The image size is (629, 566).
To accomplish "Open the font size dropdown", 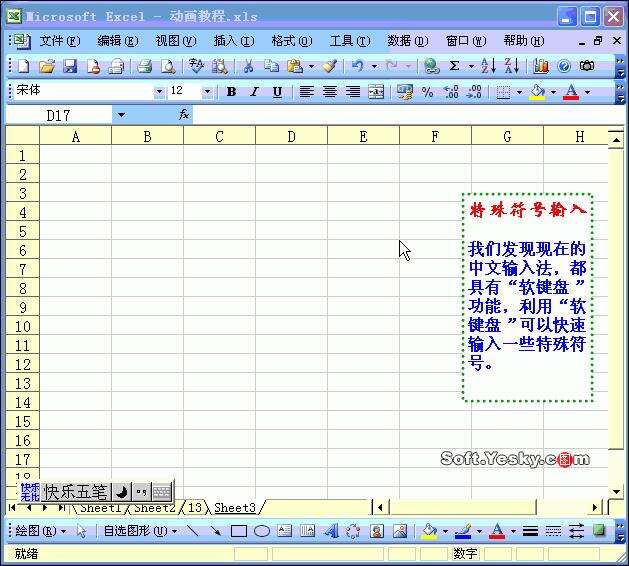I will pyautogui.click(x=207, y=92).
